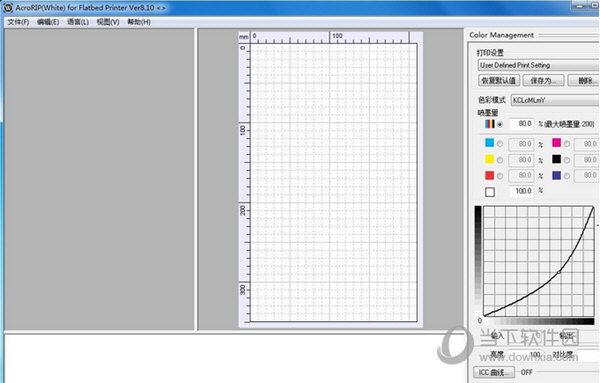Click the combined CMYK ink icon
This screenshot has height=383, width=600.
pos(490,124)
